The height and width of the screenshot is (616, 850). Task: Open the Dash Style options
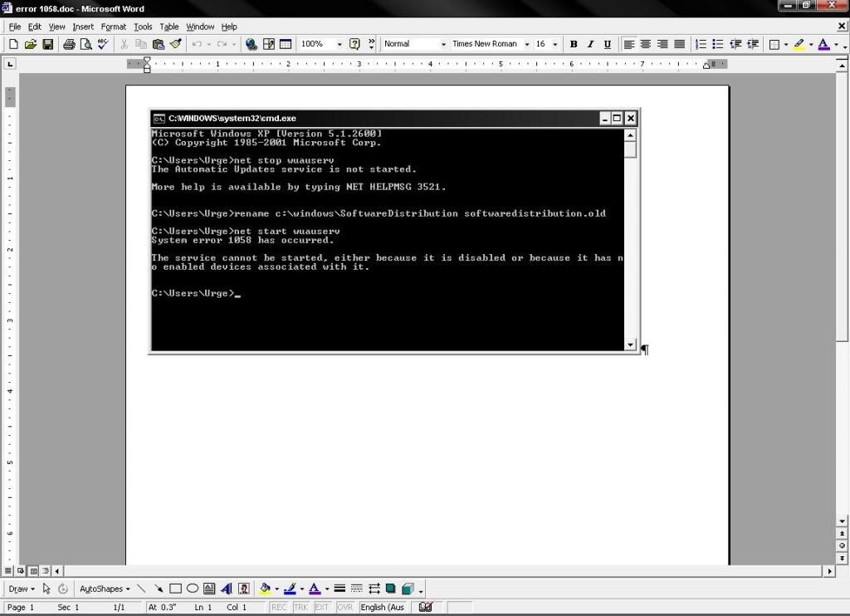pos(357,589)
